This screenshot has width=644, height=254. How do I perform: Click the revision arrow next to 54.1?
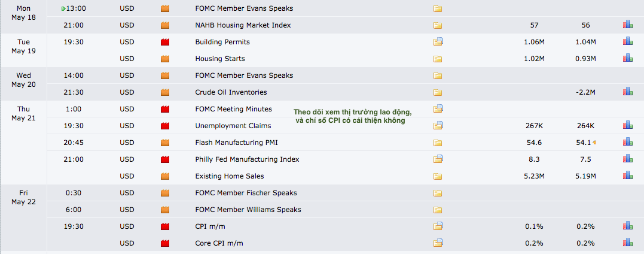point(594,143)
